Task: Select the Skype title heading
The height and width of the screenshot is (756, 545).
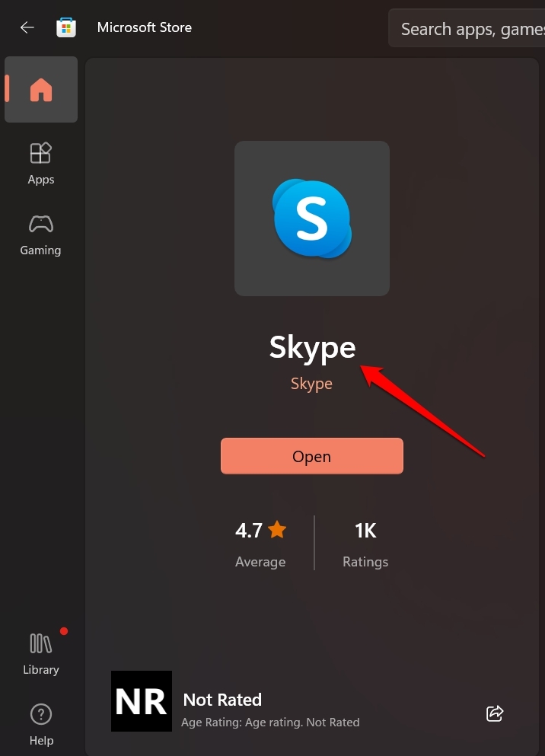Action: point(312,347)
